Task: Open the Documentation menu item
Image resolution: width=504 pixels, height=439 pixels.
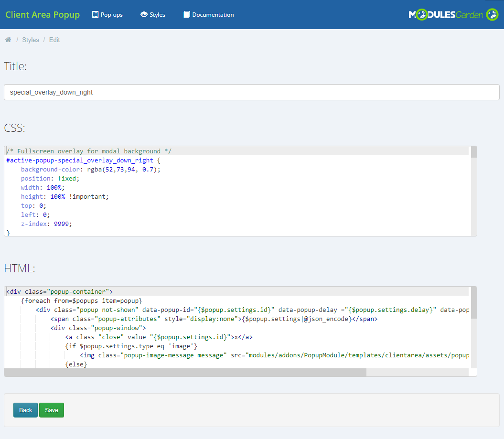Action: coord(209,14)
